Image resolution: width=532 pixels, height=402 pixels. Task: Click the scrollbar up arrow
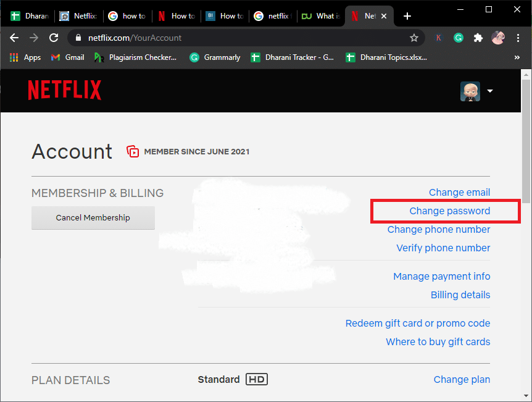[x=526, y=74]
